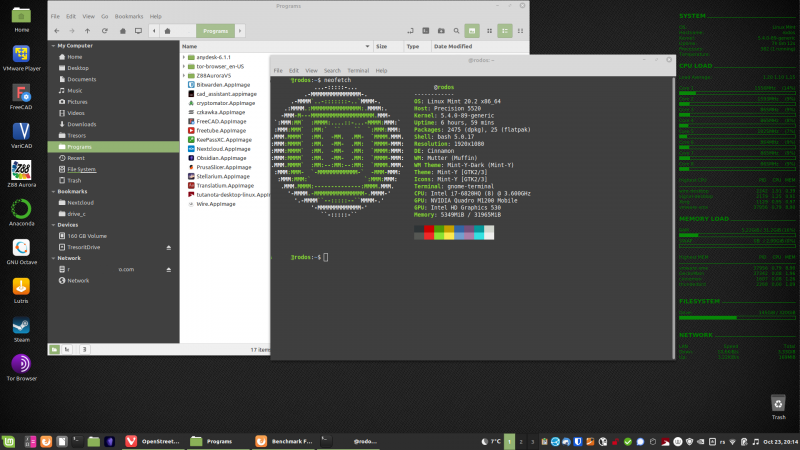Open the terminal window's Edit menu
The width and height of the screenshot is (800, 450).
click(x=293, y=71)
